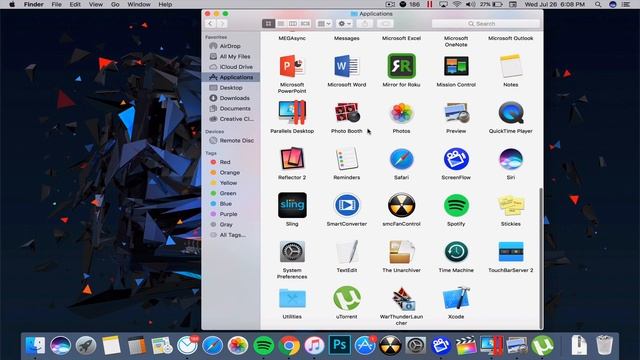Switch to column view in Finder toolbar
This screenshot has height=360, width=640.
[293, 24]
